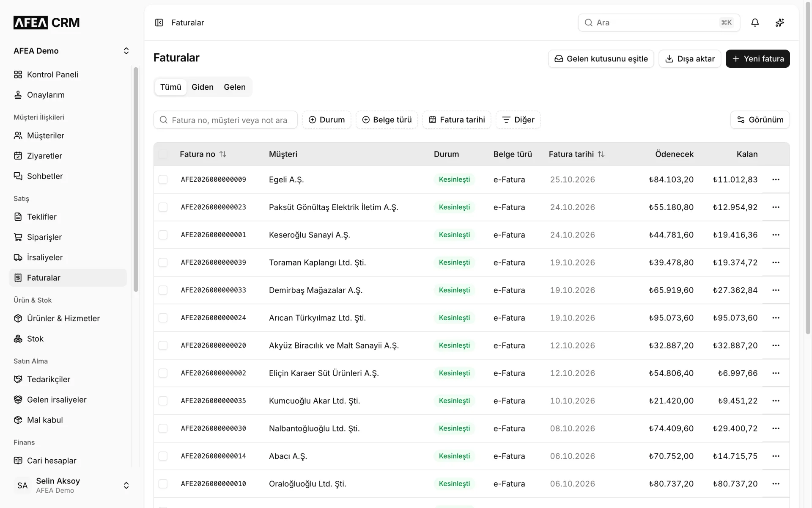Check the Egeli A.Ş. invoice row
Image resolution: width=812 pixels, height=508 pixels.
pos(163,179)
